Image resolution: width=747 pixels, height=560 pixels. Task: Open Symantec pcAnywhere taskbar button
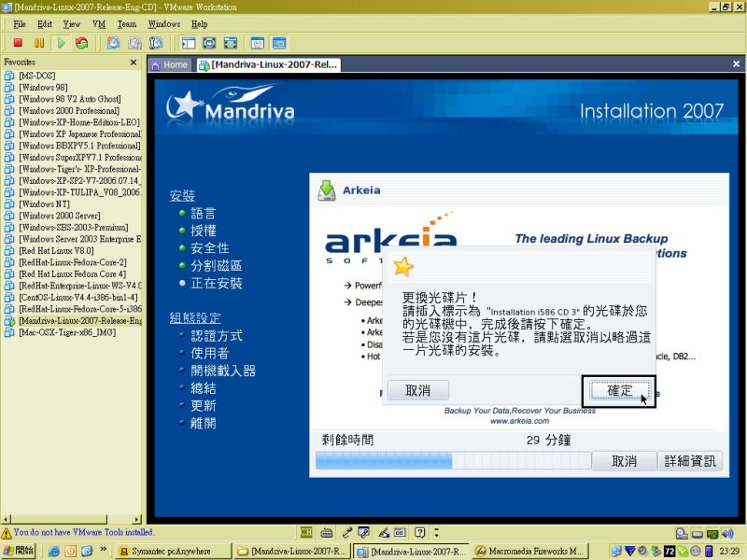[174, 551]
